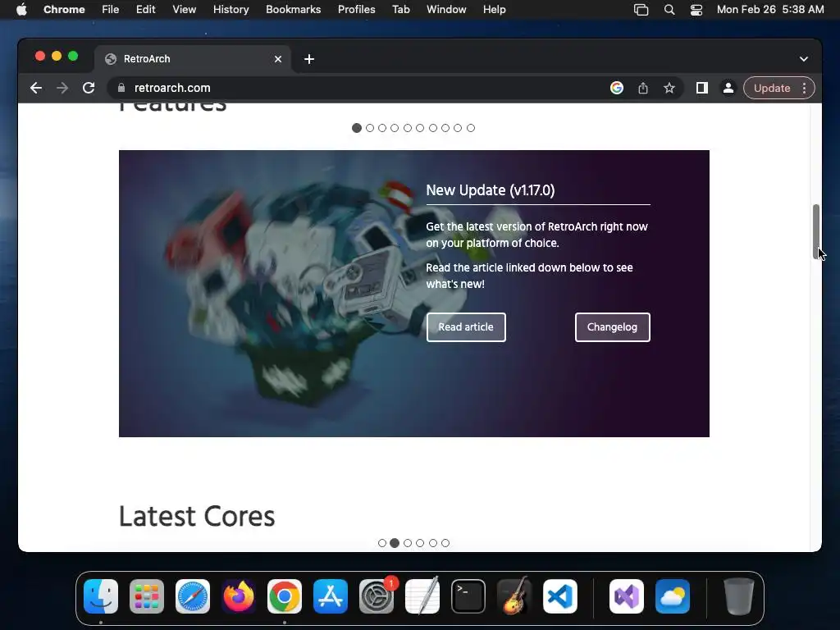Open the Tab menu
Viewport: 840px width, 630px height.
click(x=400, y=10)
